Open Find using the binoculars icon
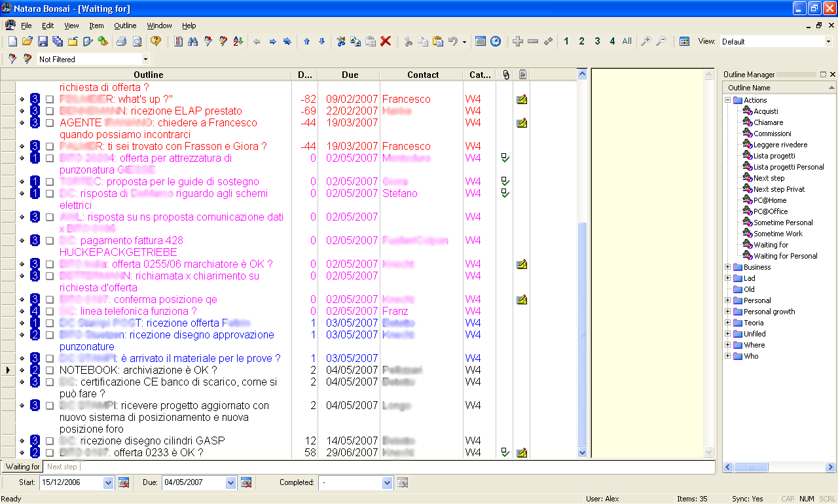The image size is (838, 504). [x=193, y=41]
